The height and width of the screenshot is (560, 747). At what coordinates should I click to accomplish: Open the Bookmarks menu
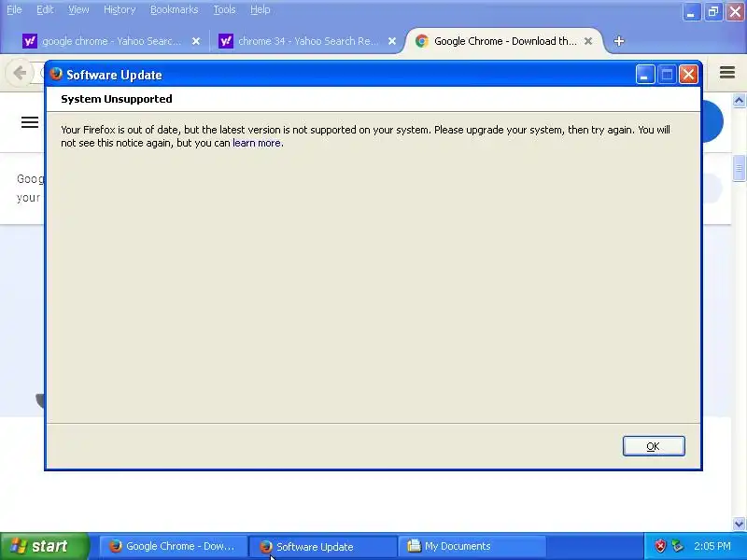tap(174, 9)
